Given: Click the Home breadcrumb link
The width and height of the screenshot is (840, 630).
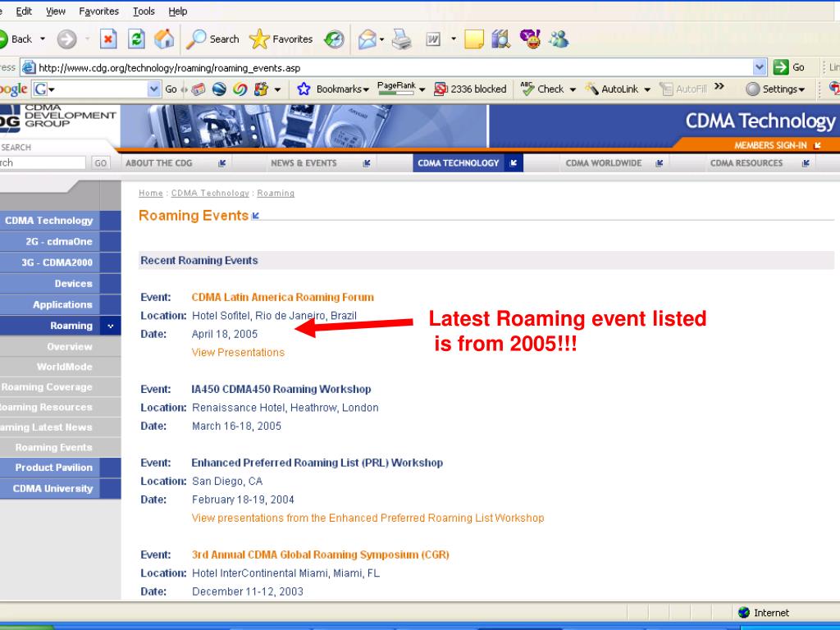Looking at the screenshot, I should click(x=151, y=194).
